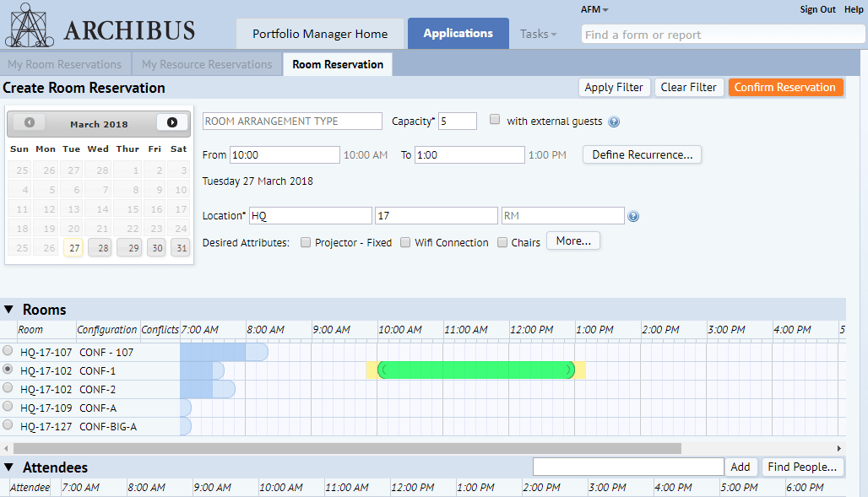Click help icon beside Location room field
Screen dimensions: 868x497
pyautogui.click(x=633, y=216)
